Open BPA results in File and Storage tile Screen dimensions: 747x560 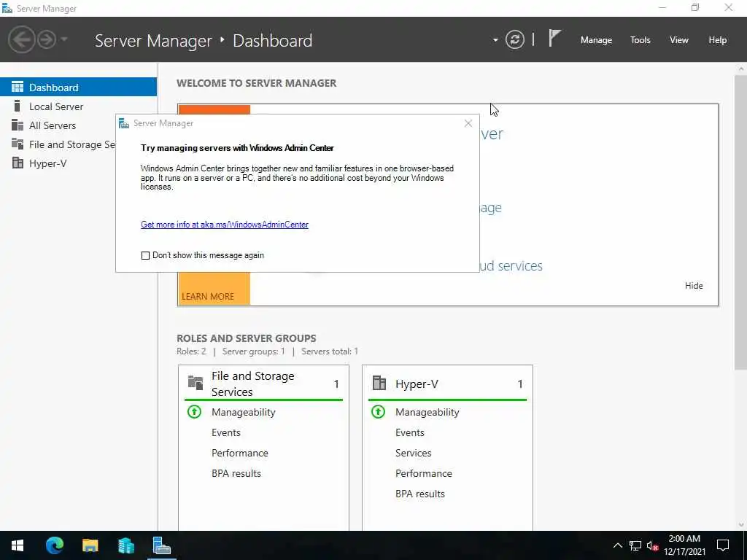click(236, 474)
